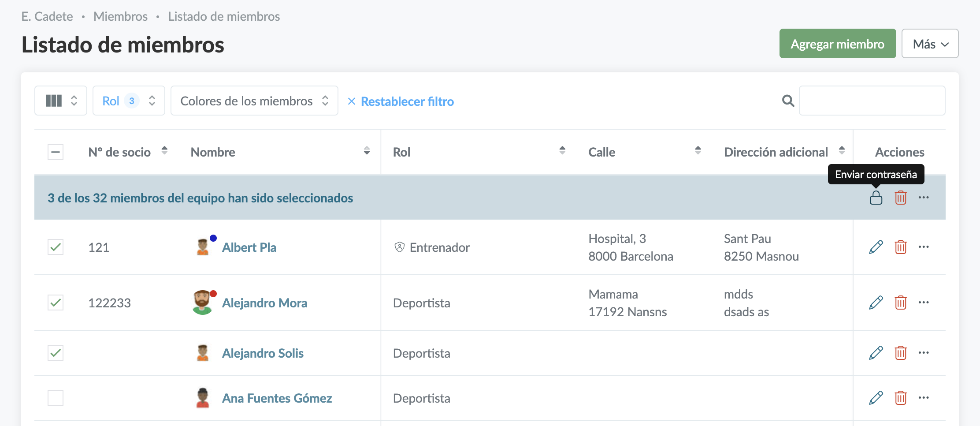Viewport: 980px width, 426px height.
Task: Open bulk actions three-dot menu in selection bar
Action: pos(924,198)
